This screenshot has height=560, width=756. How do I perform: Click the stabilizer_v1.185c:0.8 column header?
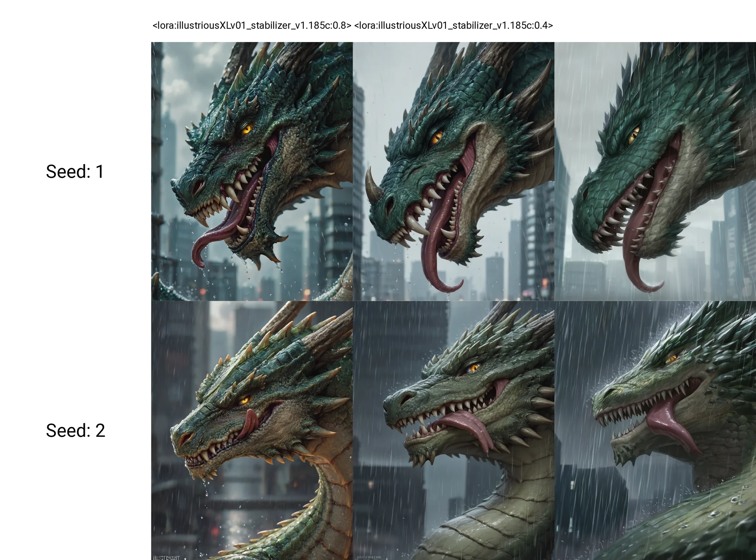pos(252,25)
